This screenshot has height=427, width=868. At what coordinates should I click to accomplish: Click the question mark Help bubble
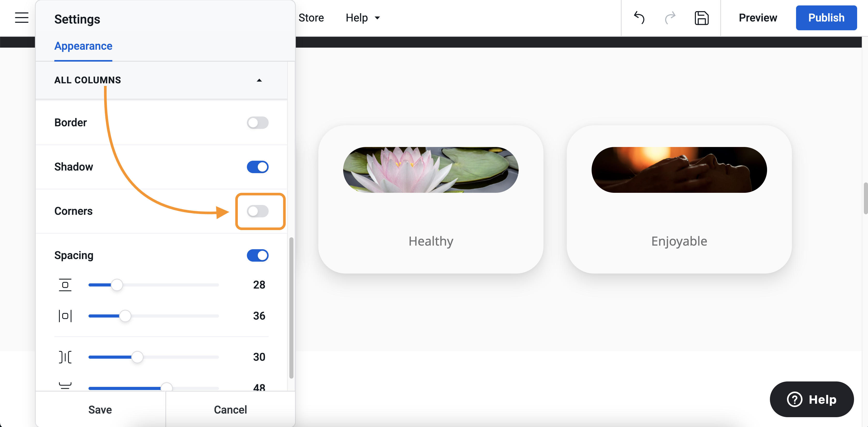[x=811, y=399]
